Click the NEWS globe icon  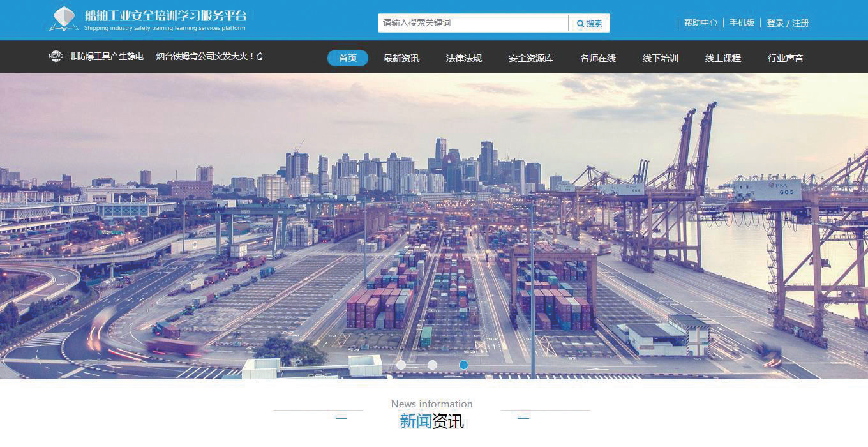click(x=56, y=56)
